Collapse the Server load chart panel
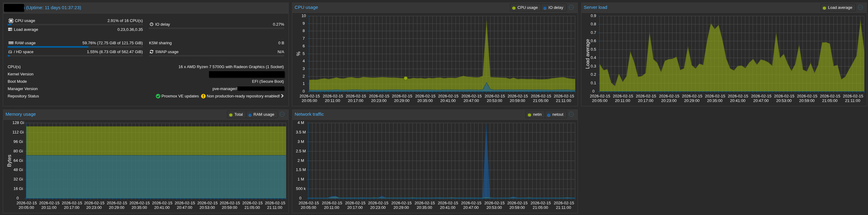 (x=860, y=7)
